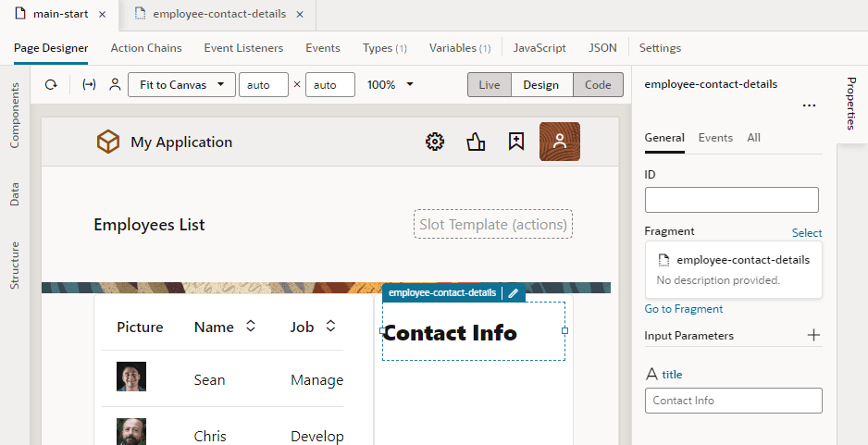The width and height of the screenshot is (868, 445).
Task: Expand the Data side panel
Action: pos(15,194)
